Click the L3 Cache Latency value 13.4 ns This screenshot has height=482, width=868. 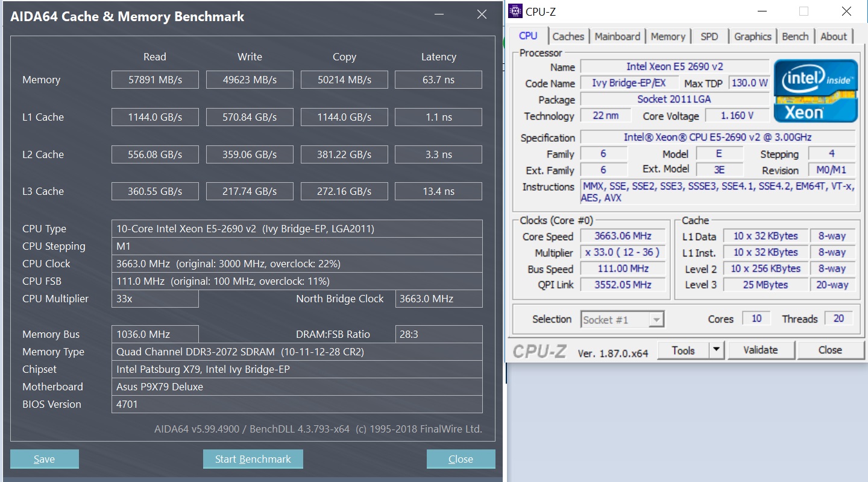(439, 191)
